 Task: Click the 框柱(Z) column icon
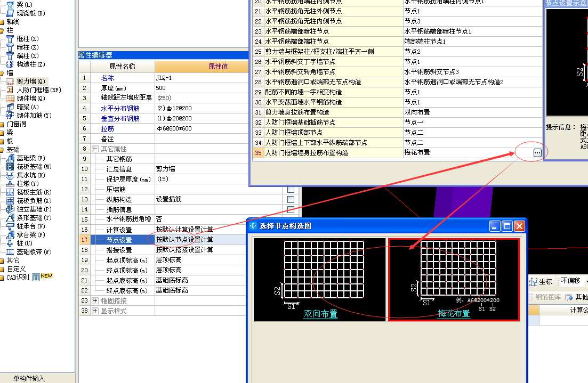click(10, 39)
